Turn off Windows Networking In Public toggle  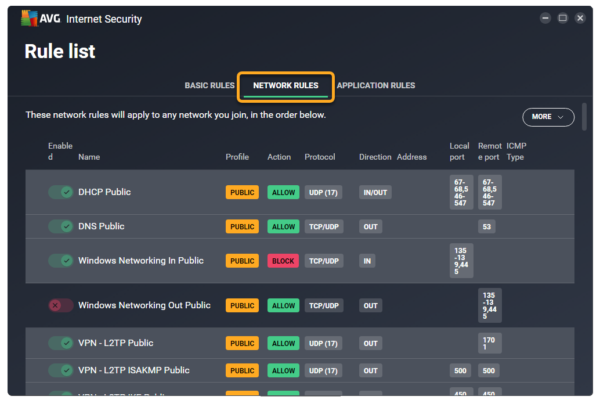(60, 261)
